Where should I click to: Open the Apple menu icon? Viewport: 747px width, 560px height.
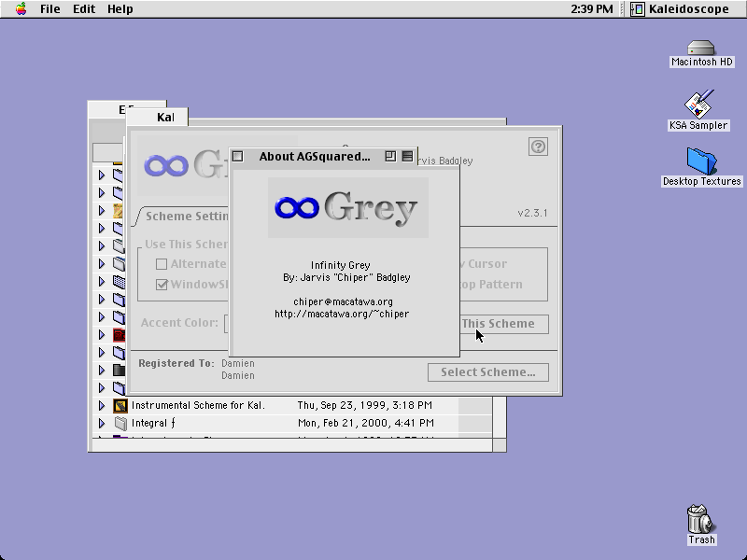(x=21, y=8)
